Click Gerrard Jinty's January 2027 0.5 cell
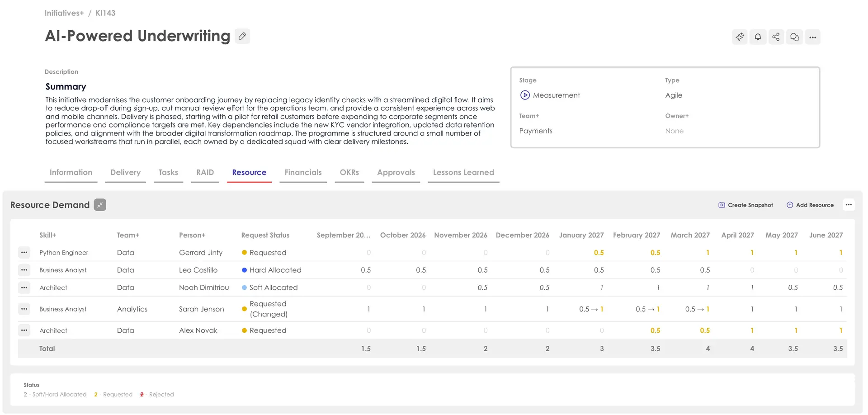868x415 pixels. 599,253
